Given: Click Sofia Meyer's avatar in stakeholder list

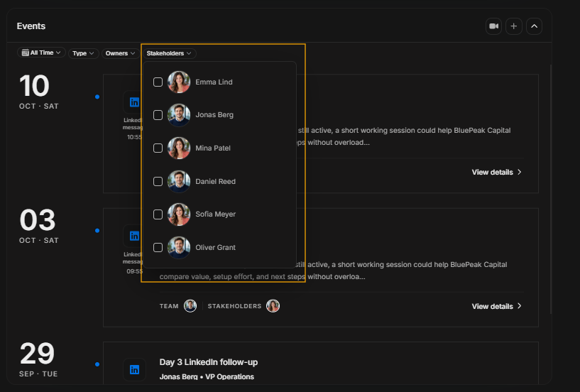Looking at the screenshot, I should tap(179, 214).
